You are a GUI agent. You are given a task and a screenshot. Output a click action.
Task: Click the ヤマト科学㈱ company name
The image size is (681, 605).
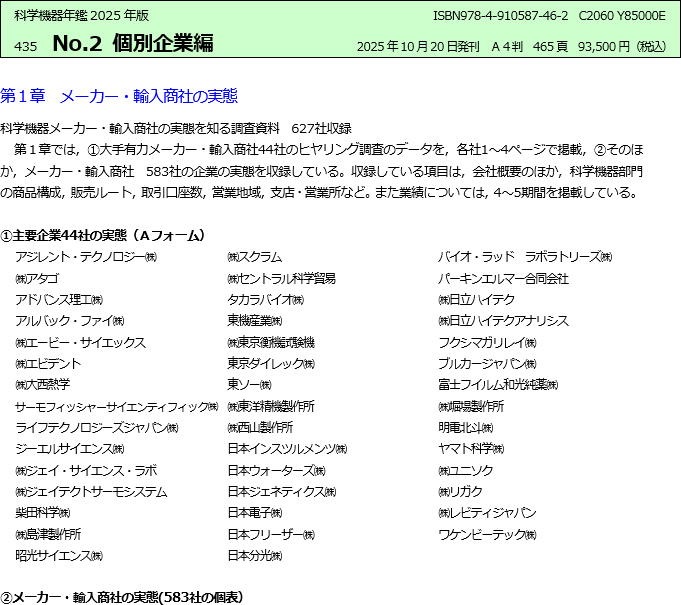tap(475, 449)
